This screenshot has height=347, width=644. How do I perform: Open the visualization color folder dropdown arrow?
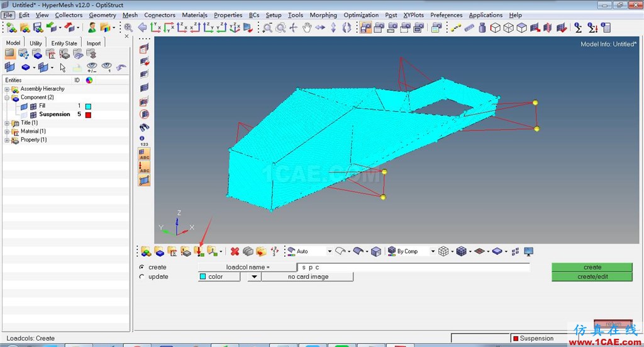coord(114,28)
